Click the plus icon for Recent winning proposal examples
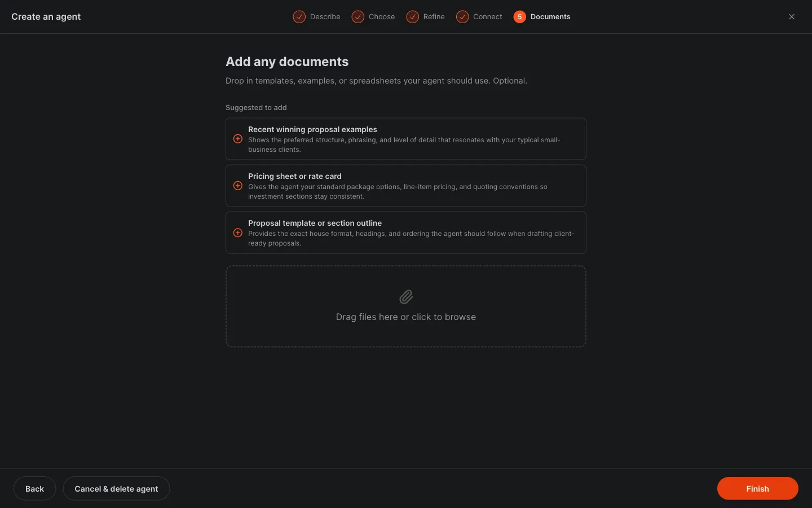Screen dimensions: 812x508 [238, 139]
